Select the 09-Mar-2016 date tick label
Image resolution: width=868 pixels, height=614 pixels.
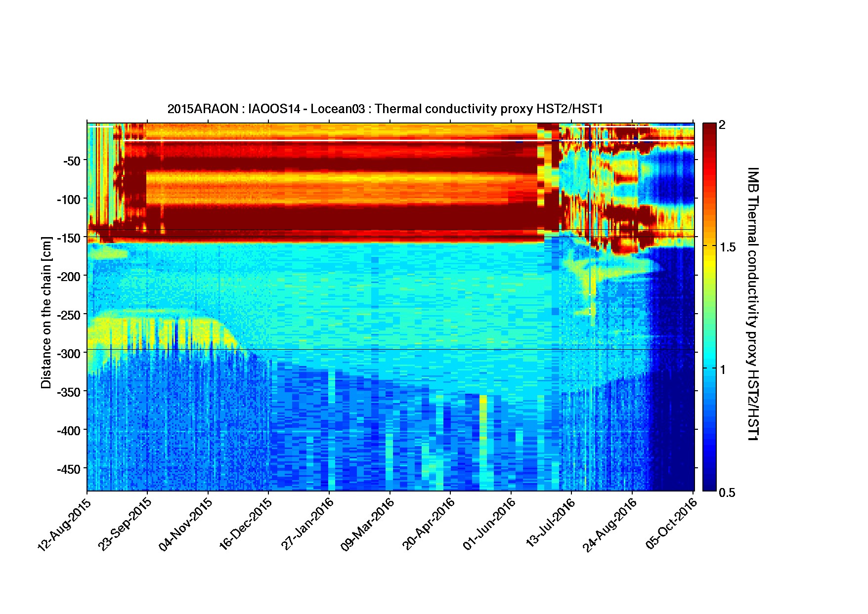(367, 525)
